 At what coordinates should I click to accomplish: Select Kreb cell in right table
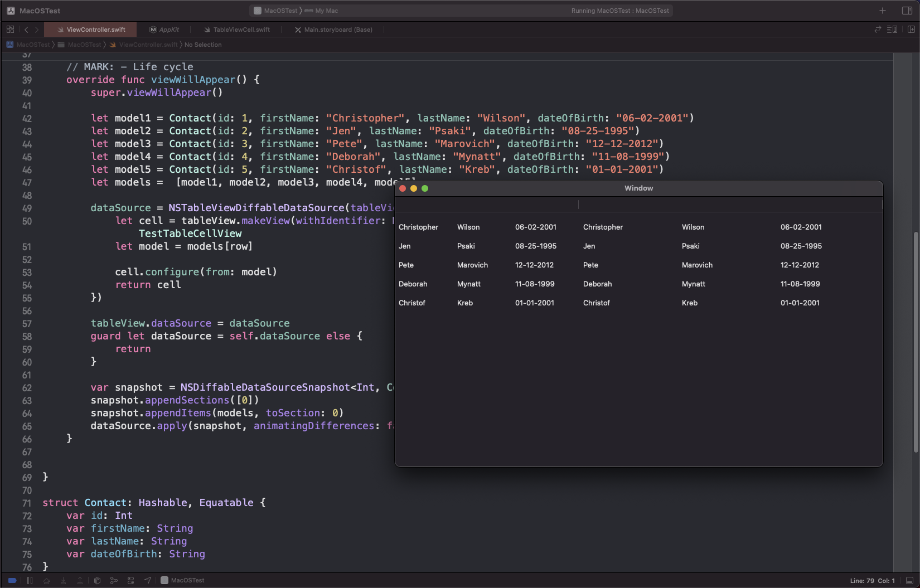pyautogui.click(x=690, y=303)
